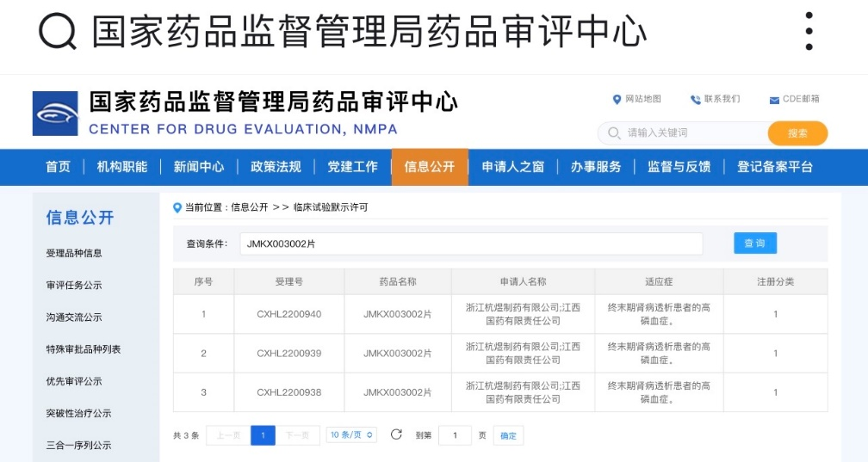Viewport: 868px width, 462px height.
Task: Open 三合一序列公示 in sidebar
Action: click(78, 446)
